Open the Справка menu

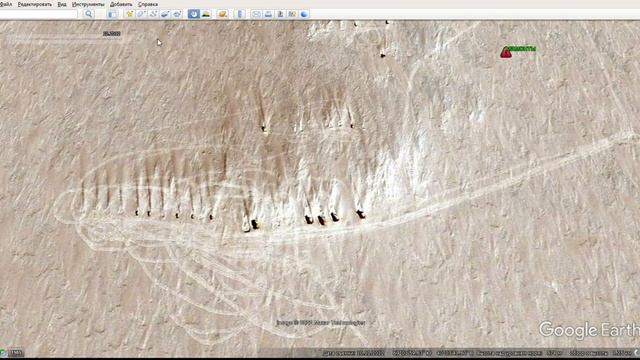click(x=148, y=4)
